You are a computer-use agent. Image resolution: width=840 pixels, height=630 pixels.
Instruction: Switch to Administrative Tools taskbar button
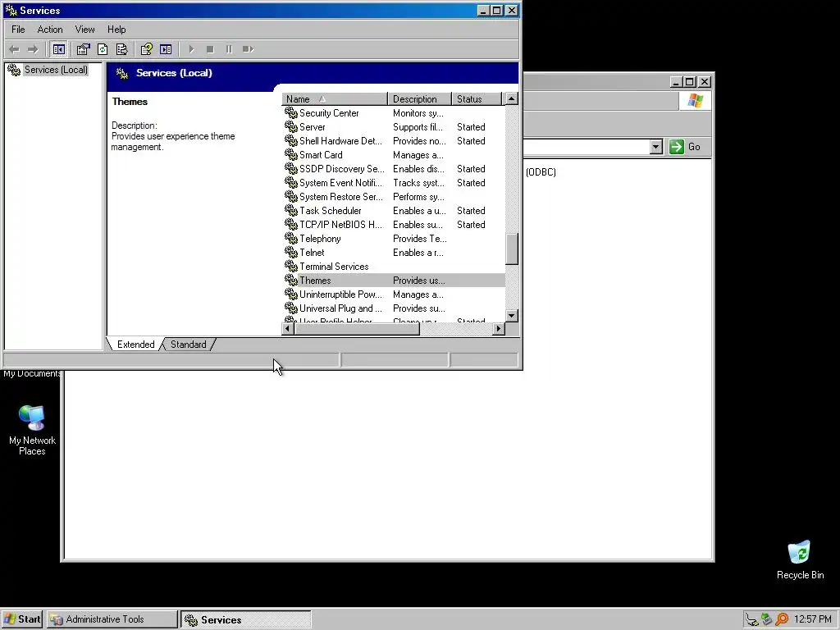pos(112,619)
